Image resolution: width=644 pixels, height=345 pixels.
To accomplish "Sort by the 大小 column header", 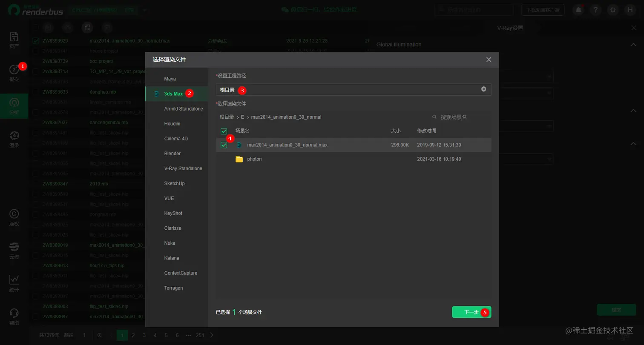I will (396, 131).
